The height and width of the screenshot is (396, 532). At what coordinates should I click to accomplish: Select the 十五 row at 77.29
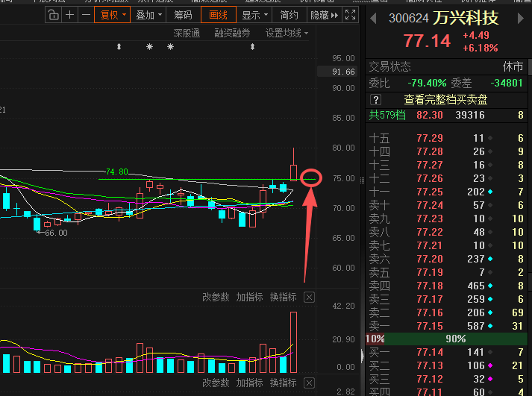click(x=447, y=138)
